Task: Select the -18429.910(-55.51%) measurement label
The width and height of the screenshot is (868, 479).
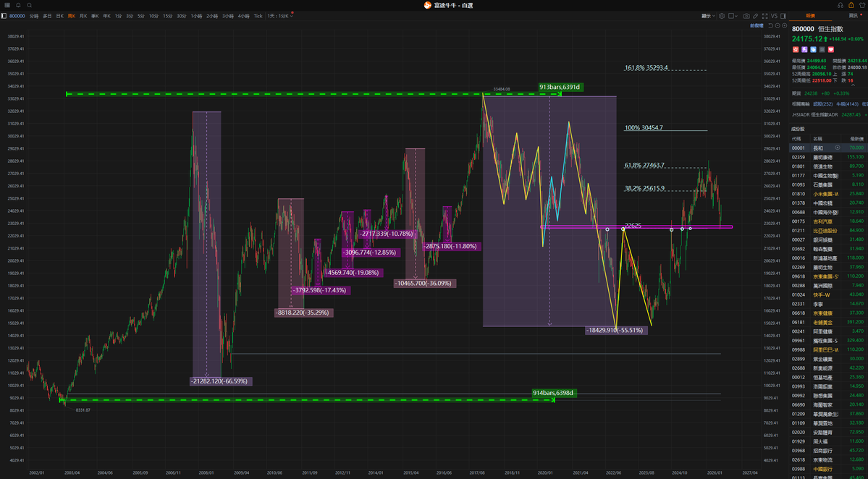Action: click(x=615, y=330)
